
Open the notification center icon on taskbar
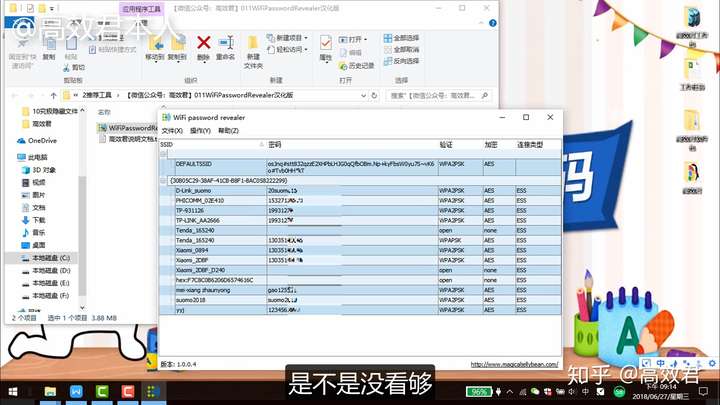[x=703, y=392]
